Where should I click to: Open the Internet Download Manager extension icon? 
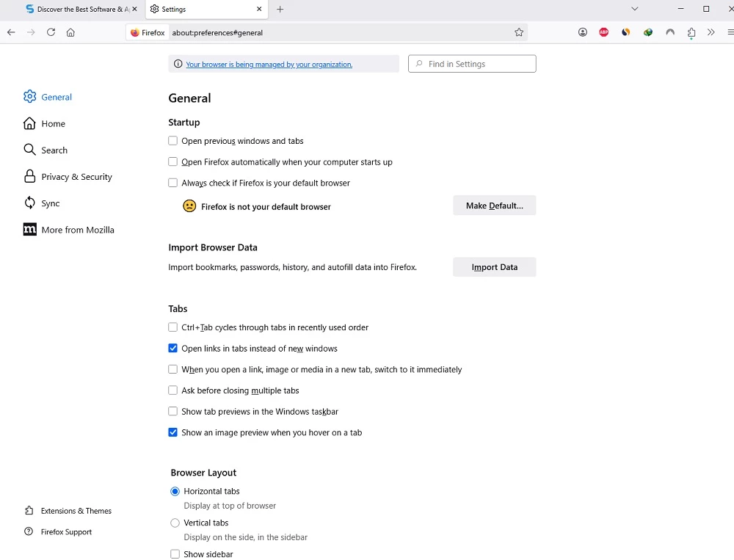(x=648, y=32)
